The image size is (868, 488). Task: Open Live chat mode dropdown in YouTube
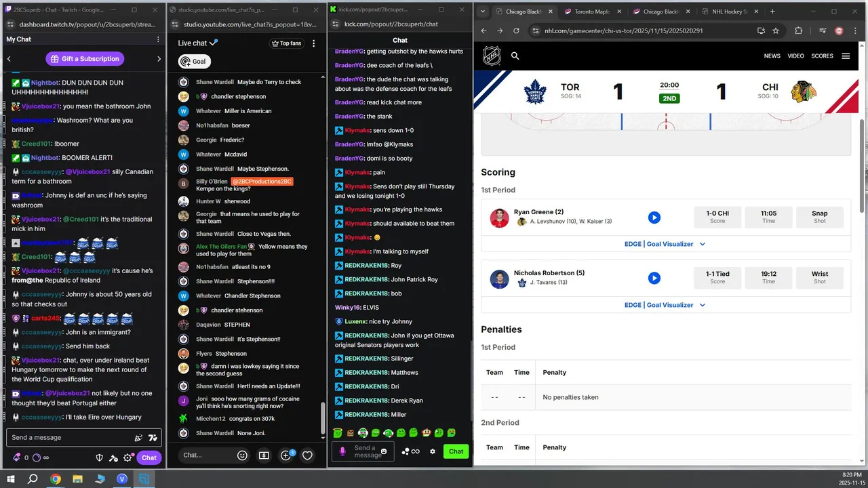click(198, 43)
